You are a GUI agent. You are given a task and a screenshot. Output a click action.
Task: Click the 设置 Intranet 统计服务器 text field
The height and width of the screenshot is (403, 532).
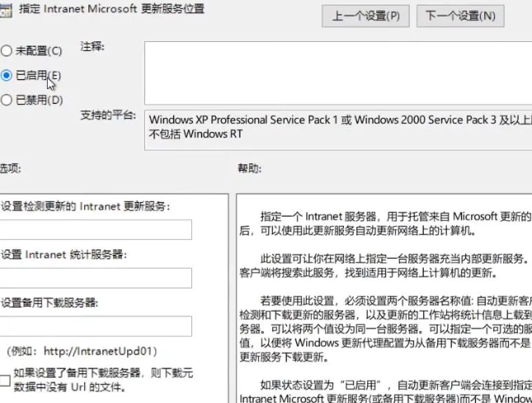coord(97,278)
